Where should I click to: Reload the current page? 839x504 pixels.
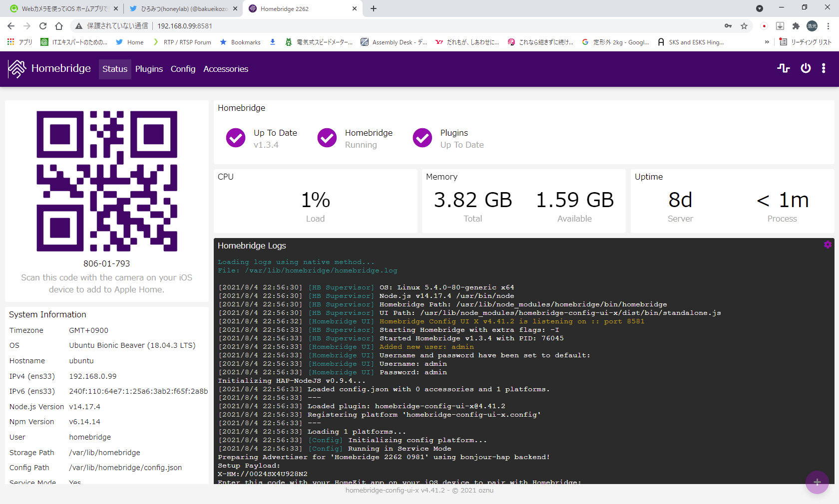click(43, 26)
